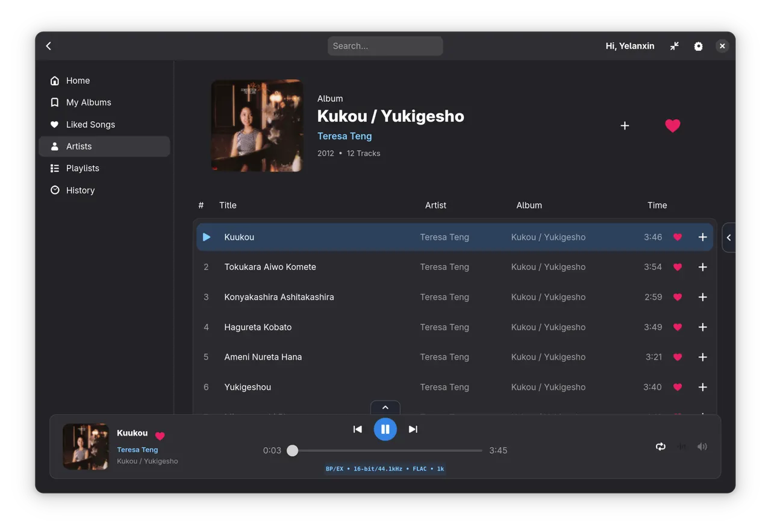Open Teresa Teng link in player bar
This screenshot has height=532, width=771.
pos(137,449)
